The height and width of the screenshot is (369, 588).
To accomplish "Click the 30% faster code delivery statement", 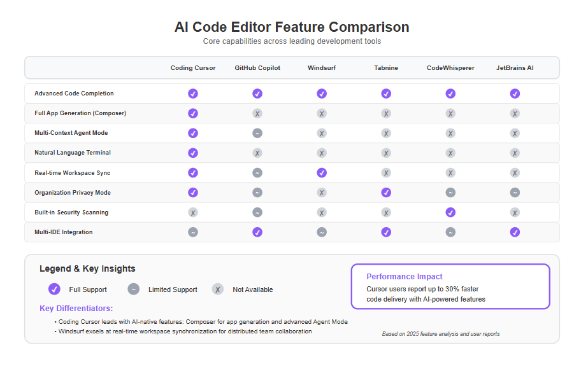I will point(426,294).
